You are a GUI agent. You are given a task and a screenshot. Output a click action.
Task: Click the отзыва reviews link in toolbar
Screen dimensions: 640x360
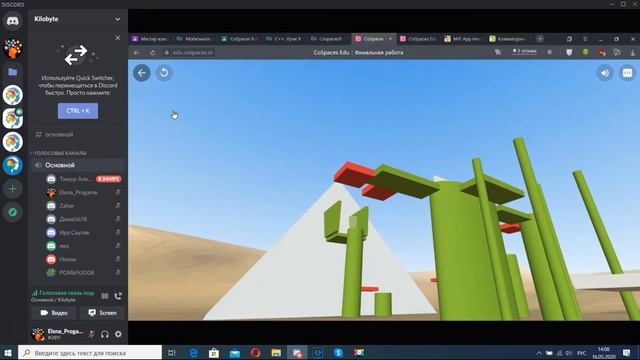click(524, 51)
